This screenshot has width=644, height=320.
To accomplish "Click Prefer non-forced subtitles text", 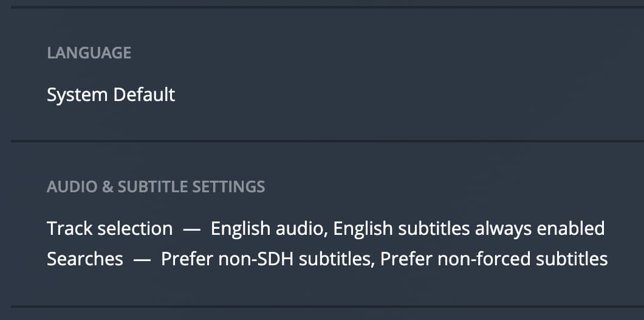I will click(494, 259).
